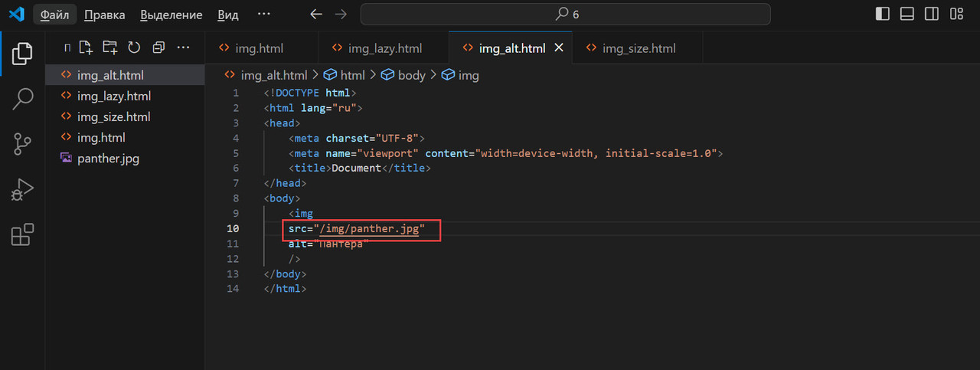
Task: Go forward with the right arrow
Action: [x=341, y=14]
